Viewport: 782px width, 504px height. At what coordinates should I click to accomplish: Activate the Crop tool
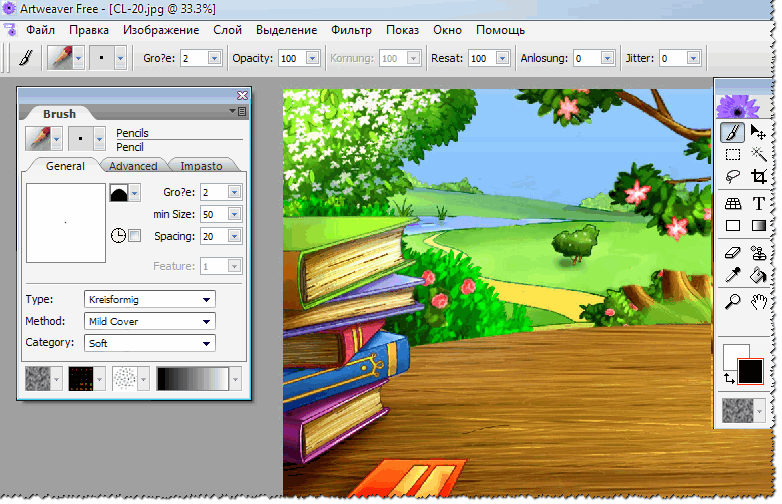[758, 176]
